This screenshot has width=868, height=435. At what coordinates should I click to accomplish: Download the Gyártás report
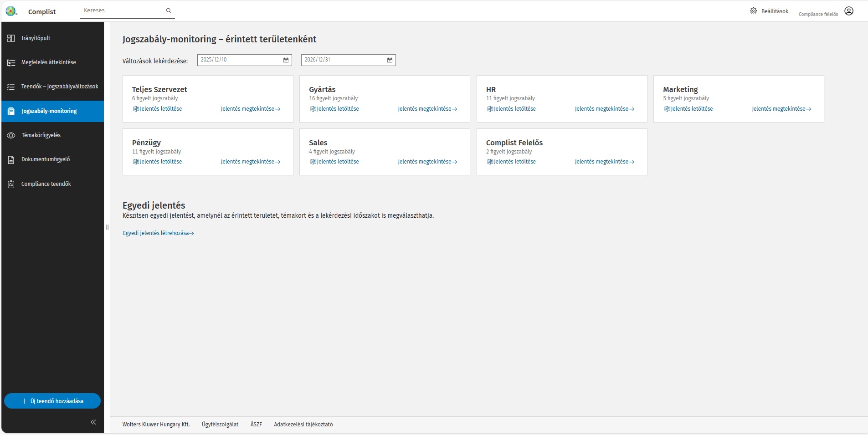click(334, 109)
